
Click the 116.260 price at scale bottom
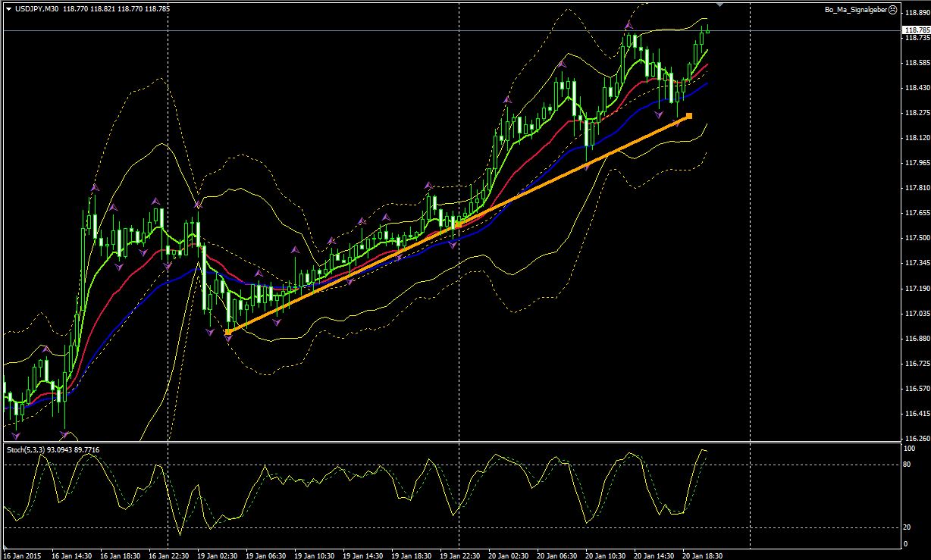(916, 439)
